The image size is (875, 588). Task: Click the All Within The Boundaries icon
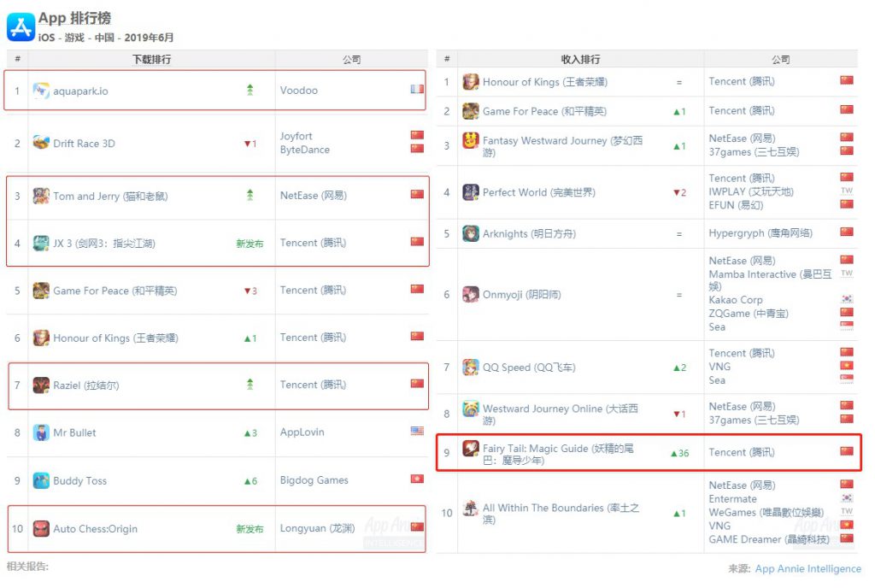pos(471,509)
